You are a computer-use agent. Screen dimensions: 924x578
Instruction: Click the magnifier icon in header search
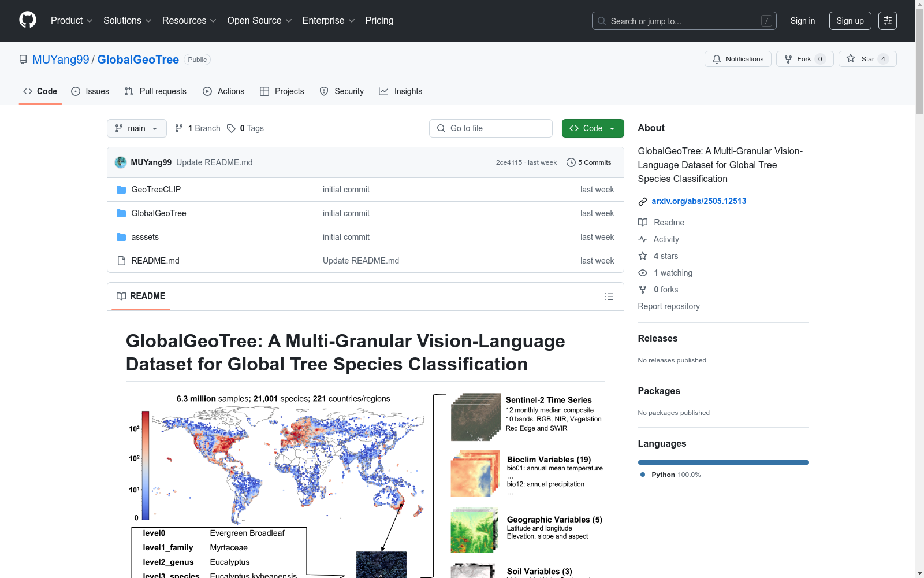coord(602,21)
